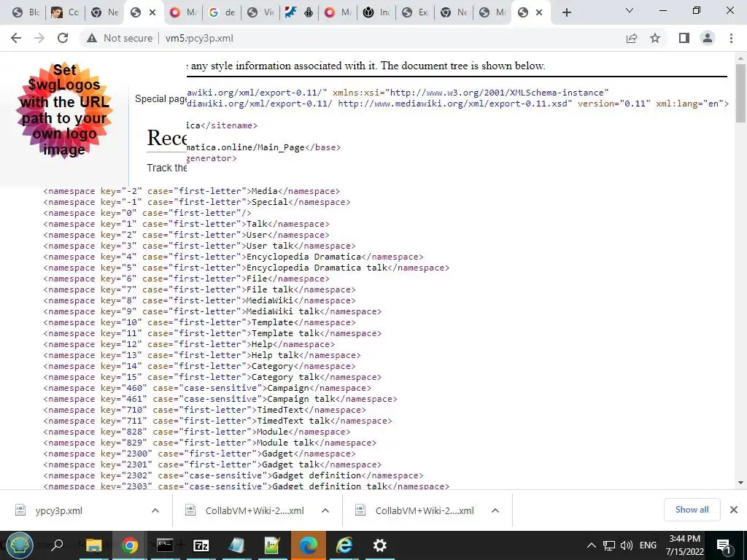Click the Template namespace key="10" line
747x560 pixels.
click(199, 322)
